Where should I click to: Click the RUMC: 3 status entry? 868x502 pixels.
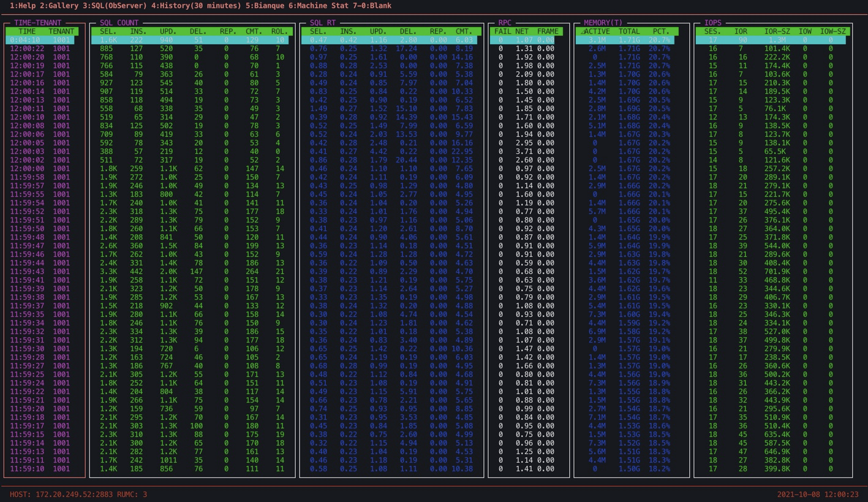[x=132, y=495]
